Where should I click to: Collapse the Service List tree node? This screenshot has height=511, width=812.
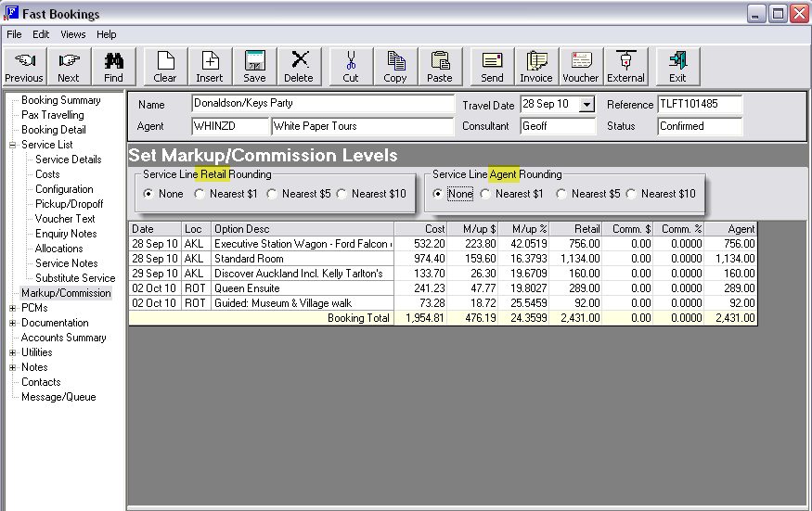point(13,145)
